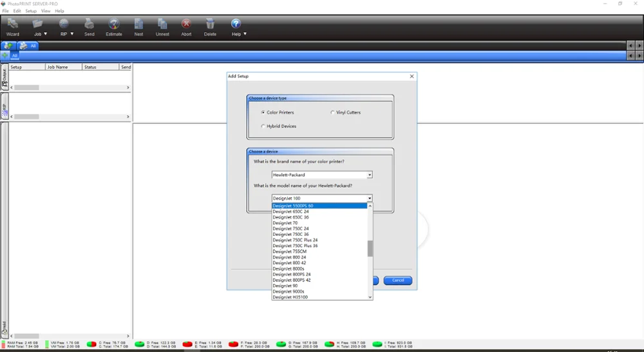The height and width of the screenshot is (352, 644).
Task: Collapse the DesignJet 100 model dropdown
Action: [x=370, y=198]
